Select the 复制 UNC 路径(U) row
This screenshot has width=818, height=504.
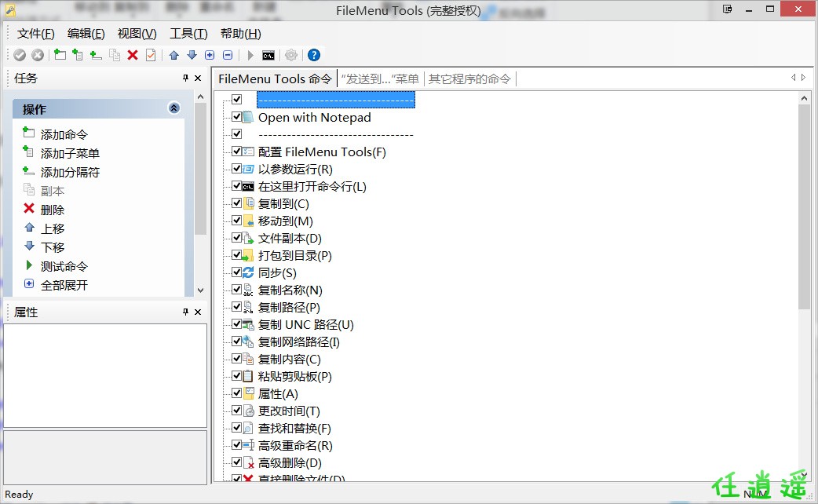pos(305,324)
